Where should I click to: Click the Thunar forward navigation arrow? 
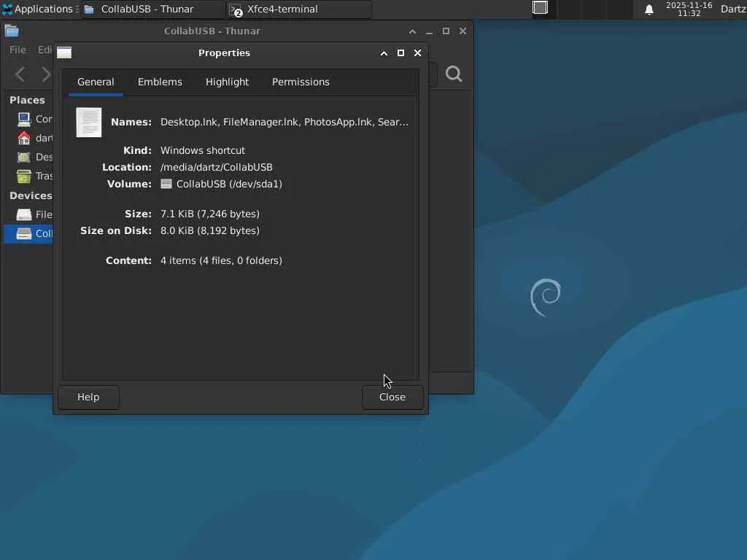[46, 74]
